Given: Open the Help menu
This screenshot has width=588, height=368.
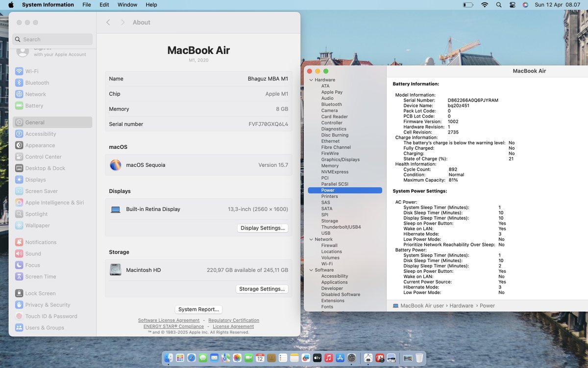Looking at the screenshot, I should click(x=151, y=4).
